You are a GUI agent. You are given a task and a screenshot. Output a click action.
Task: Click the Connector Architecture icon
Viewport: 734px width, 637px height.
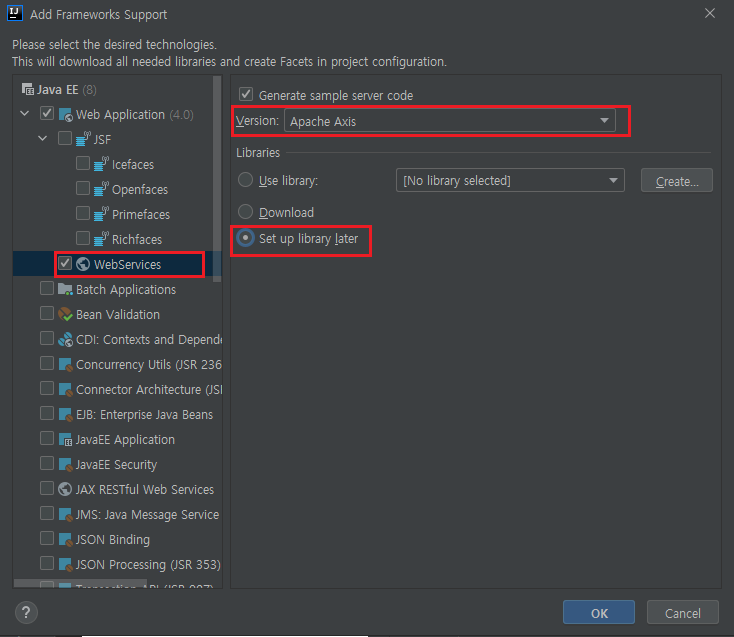(65, 389)
